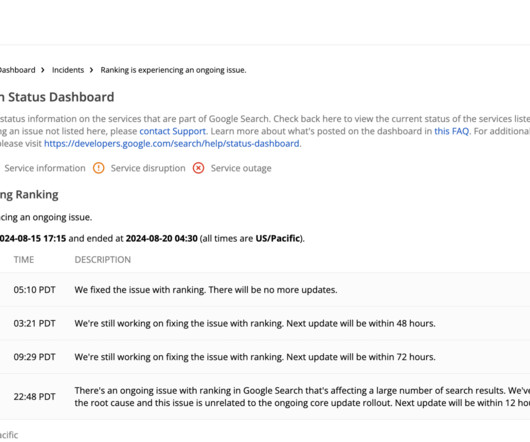Select 'Ranking is experiencing an ongoing issue' breadcrumb

(173, 70)
